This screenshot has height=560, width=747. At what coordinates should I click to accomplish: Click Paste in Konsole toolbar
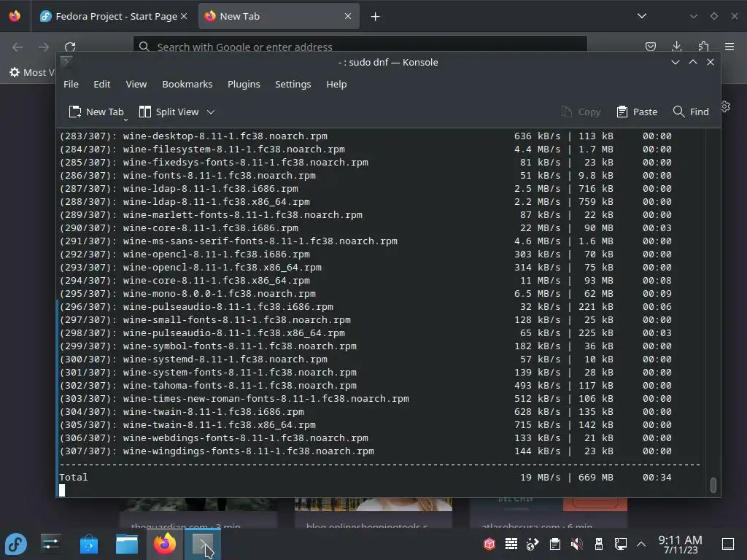[x=638, y=112]
